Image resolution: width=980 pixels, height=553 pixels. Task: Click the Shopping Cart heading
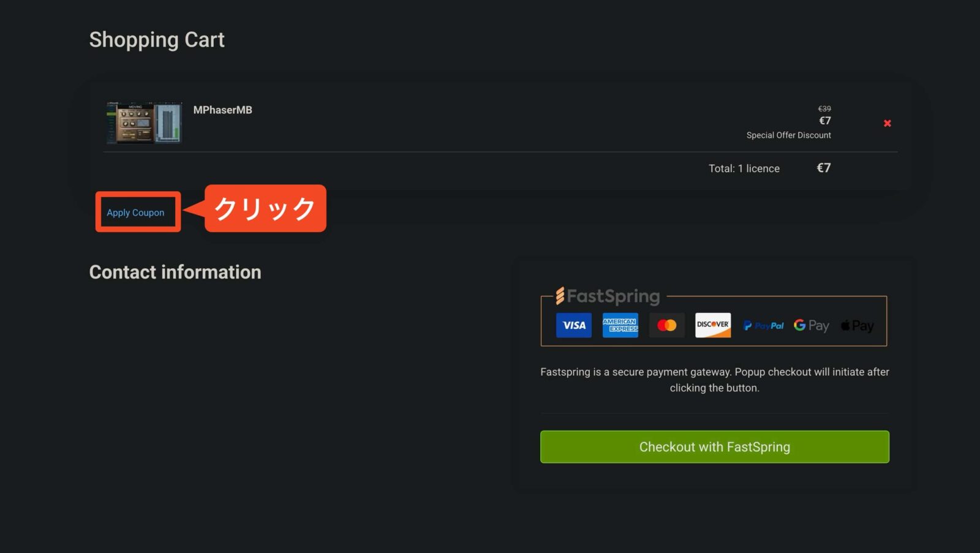pyautogui.click(x=157, y=40)
